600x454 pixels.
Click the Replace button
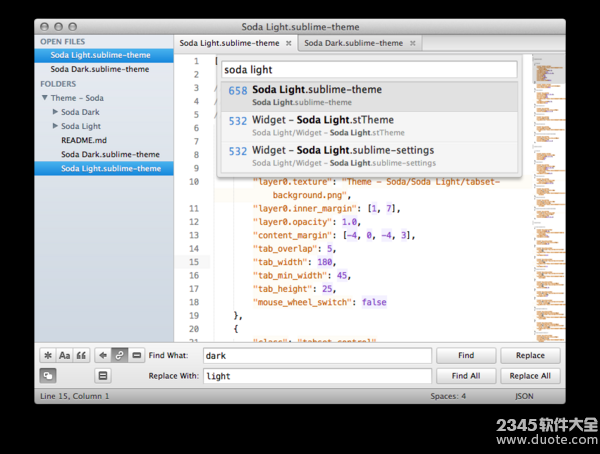(x=530, y=356)
